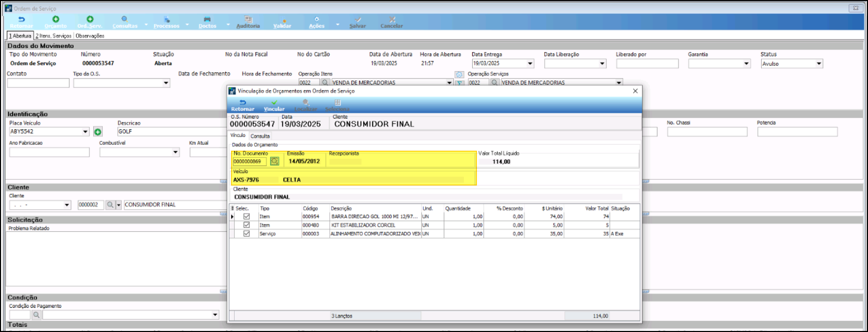Click the Localizar button in the dialog

(x=306, y=105)
